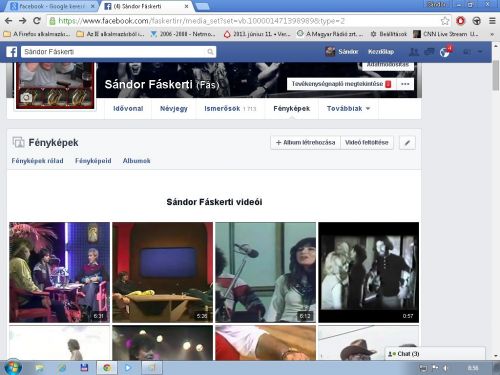The height and width of the screenshot is (375, 500).
Task: Click the browser back arrow
Action: tap(9, 21)
